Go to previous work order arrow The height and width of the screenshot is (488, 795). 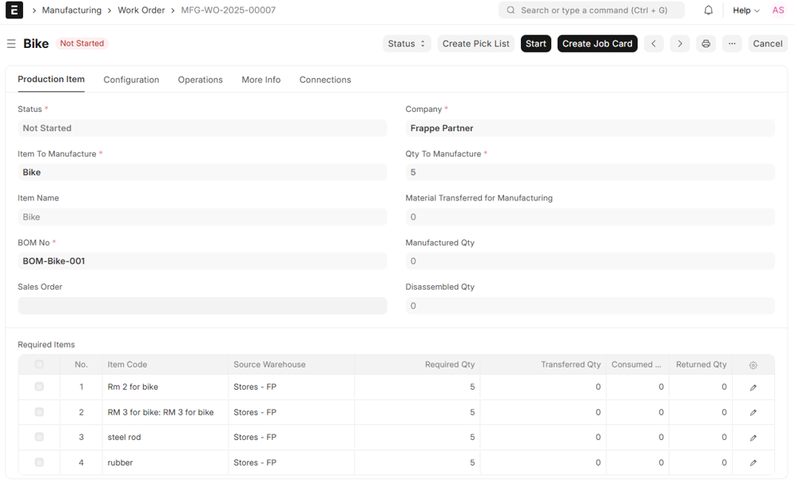coord(654,44)
